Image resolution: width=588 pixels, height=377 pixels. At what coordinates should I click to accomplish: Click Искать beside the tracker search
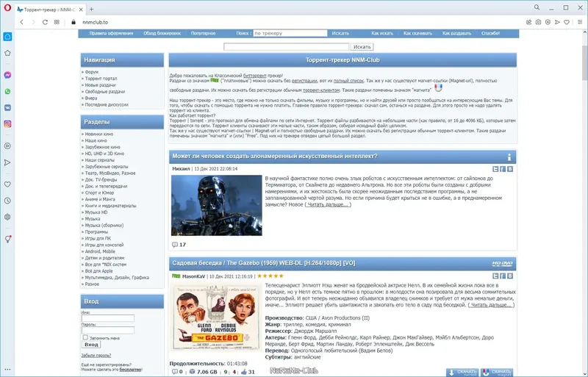pyautogui.click(x=340, y=33)
